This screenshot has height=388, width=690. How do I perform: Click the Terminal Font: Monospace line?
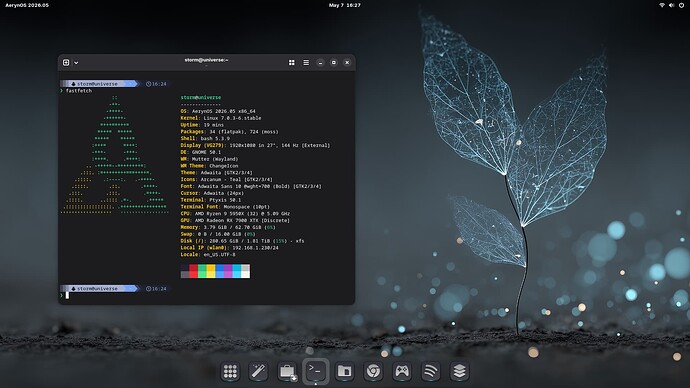225,207
